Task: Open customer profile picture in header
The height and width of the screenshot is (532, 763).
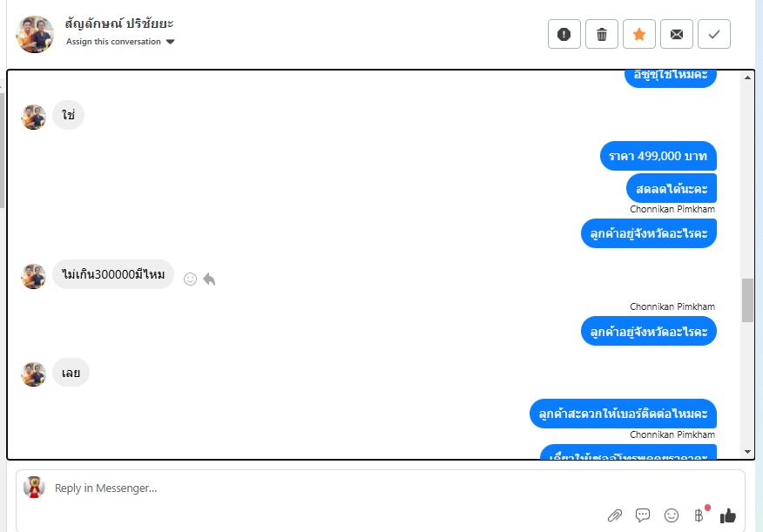Action: (x=35, y=34)
